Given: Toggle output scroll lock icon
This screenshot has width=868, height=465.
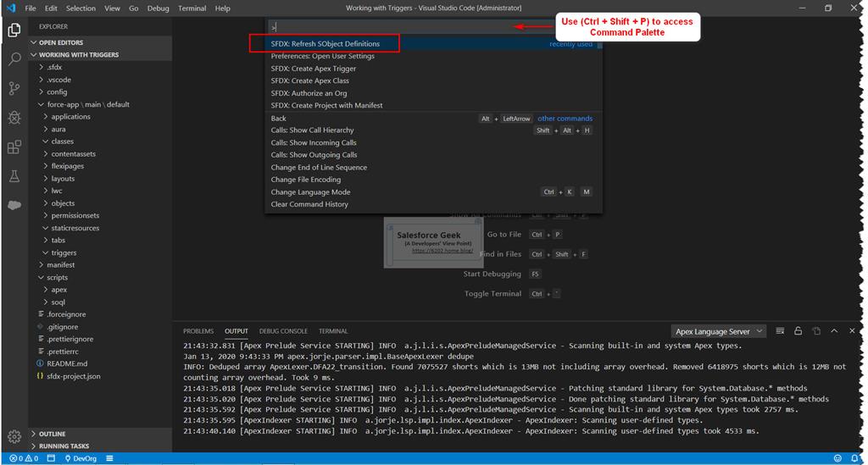Looking at the screenshot, I should pos(798,331).
